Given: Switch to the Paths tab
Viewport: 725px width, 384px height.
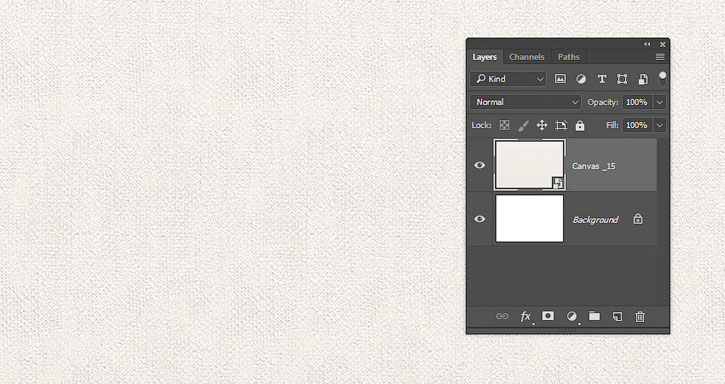Looking at the screenshot, I should coord(568,57).
